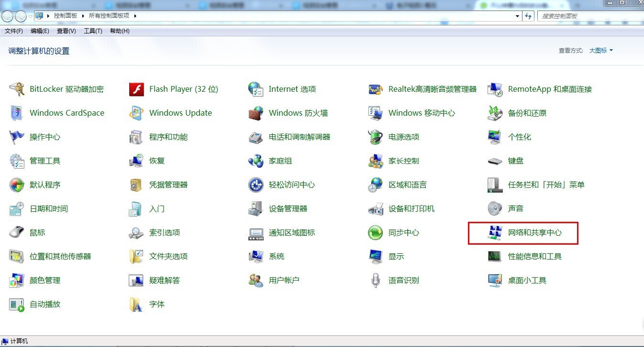644x347 pixels.
Task: Open 颜色管理 icon
Action: 17,280
